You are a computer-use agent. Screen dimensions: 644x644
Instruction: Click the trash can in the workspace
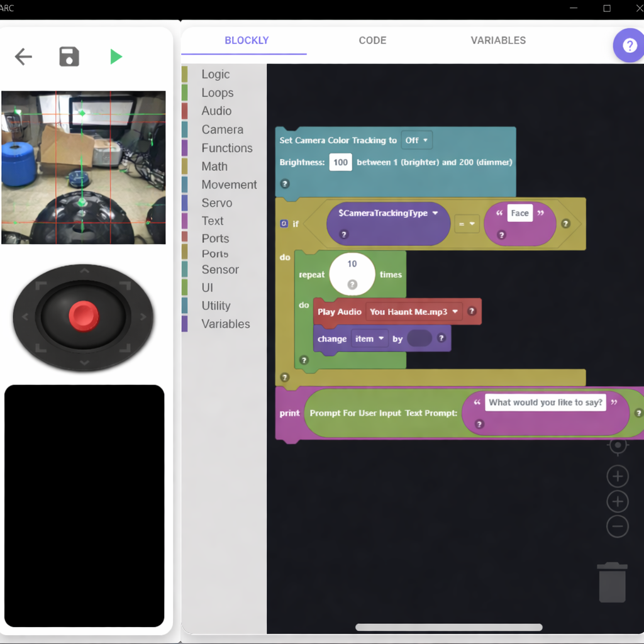[x=612, y=582]
